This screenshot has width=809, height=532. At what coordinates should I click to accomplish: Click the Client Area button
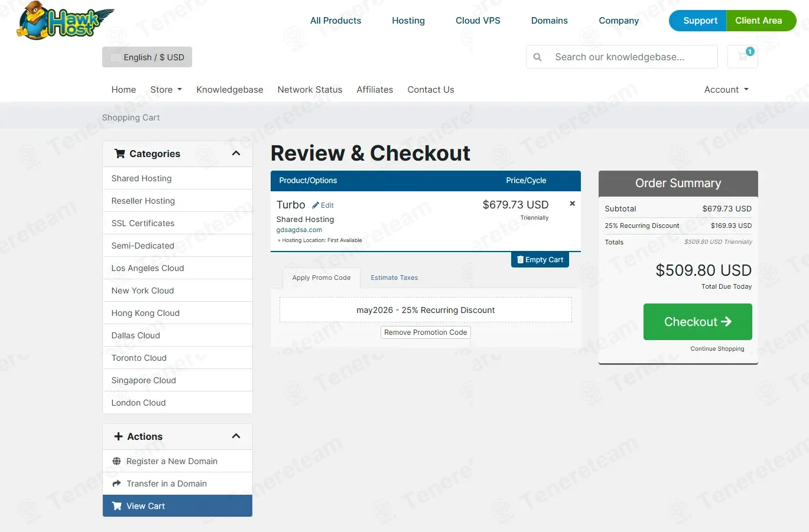point(761,21)
